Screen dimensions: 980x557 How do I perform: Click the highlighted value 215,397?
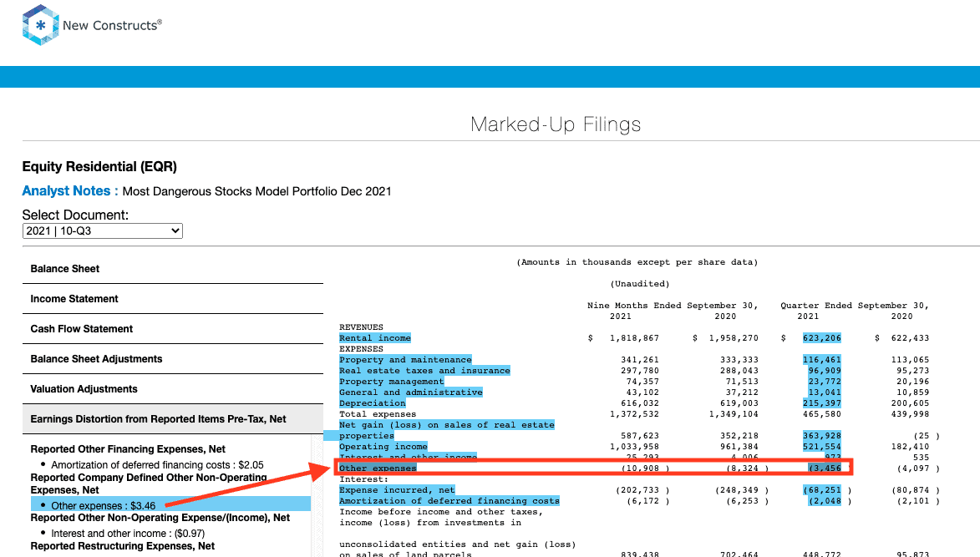pyautogui.click(x=822, y=404)
